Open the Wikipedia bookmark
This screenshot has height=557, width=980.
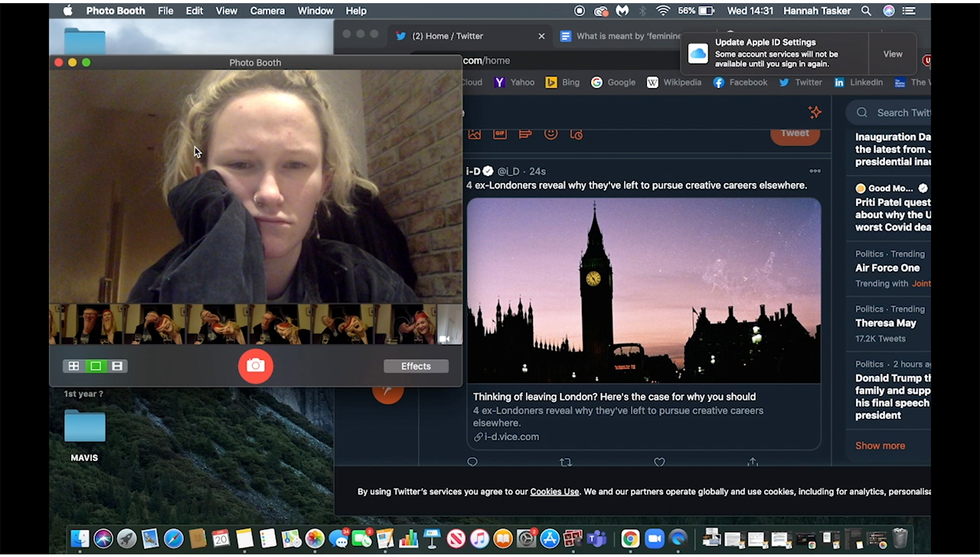click(674, 82)
